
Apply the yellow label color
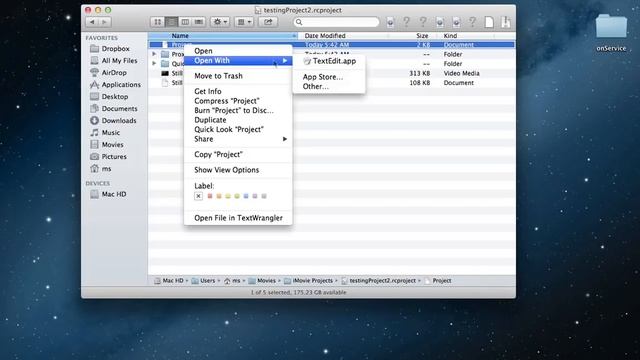(228, 196)
